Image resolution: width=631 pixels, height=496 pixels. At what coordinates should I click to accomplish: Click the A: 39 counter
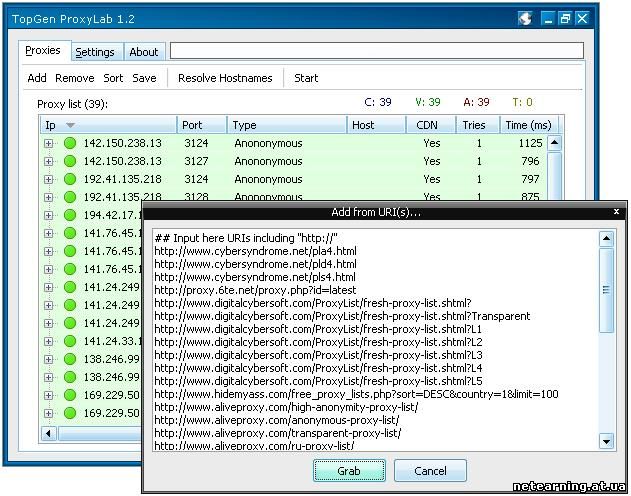pyautogui.click(x=476, y=102)
